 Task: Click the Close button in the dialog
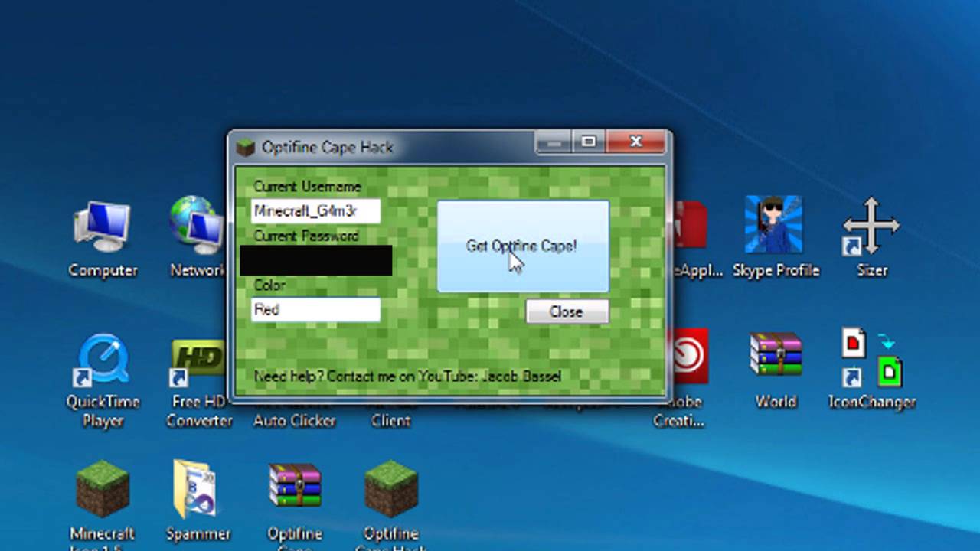(x=567, y=311)
